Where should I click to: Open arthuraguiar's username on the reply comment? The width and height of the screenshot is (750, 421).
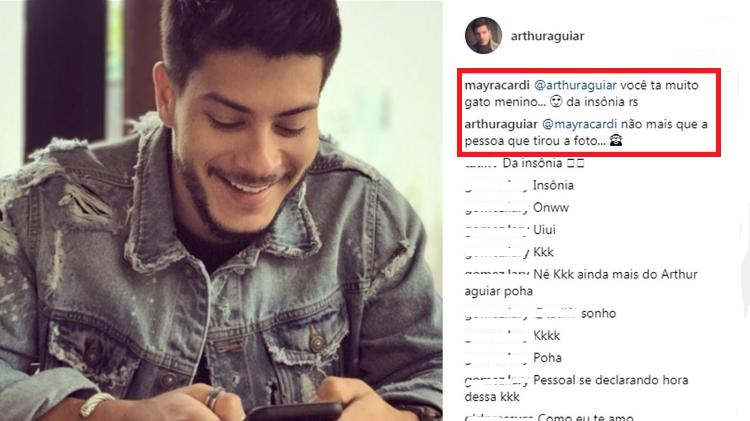pos(501,124)
